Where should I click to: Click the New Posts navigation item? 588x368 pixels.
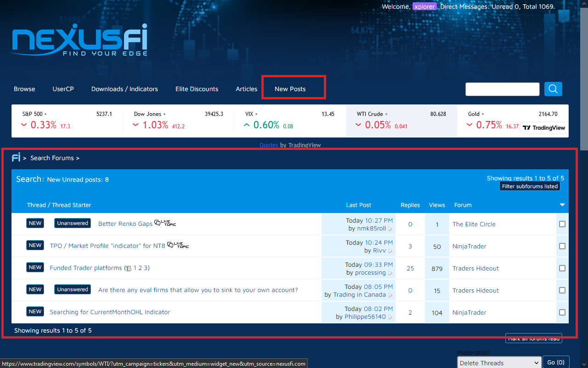click(x=290, y=89)
